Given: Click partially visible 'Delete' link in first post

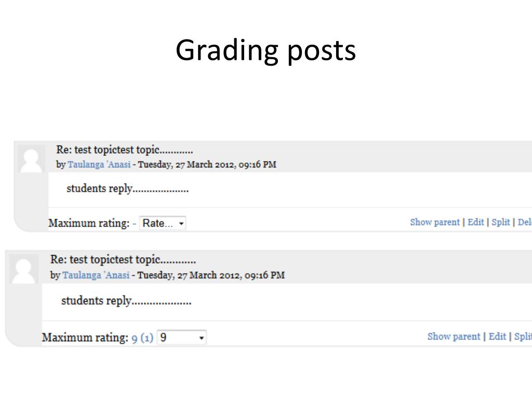Looking at the screenshot, I should pyautogui.click(x=525, y=222).
